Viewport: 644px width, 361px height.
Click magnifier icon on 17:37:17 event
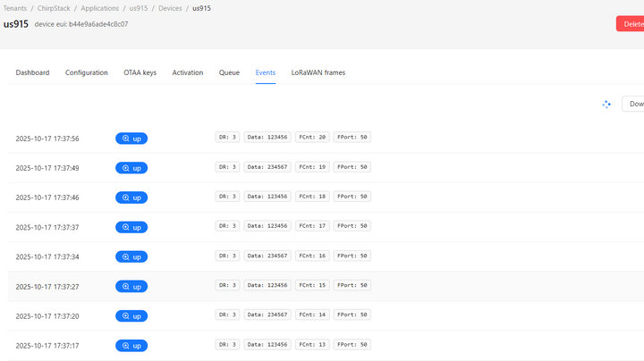pos(126,346)
